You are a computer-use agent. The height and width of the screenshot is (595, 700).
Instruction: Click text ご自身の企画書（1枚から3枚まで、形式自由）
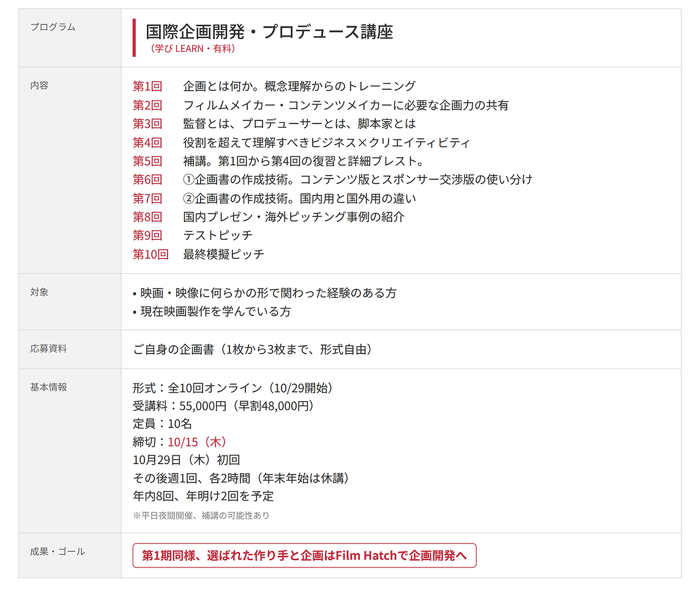(x=253, y=349)
